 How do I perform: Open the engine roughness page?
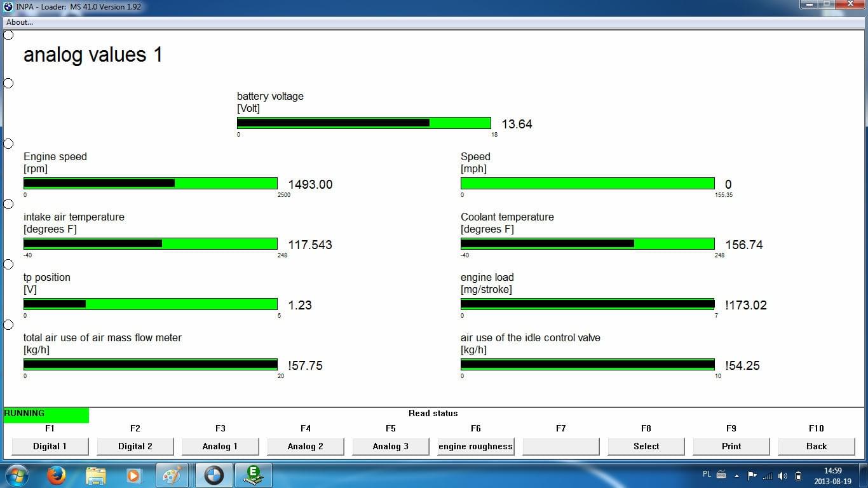pos(476,446)
